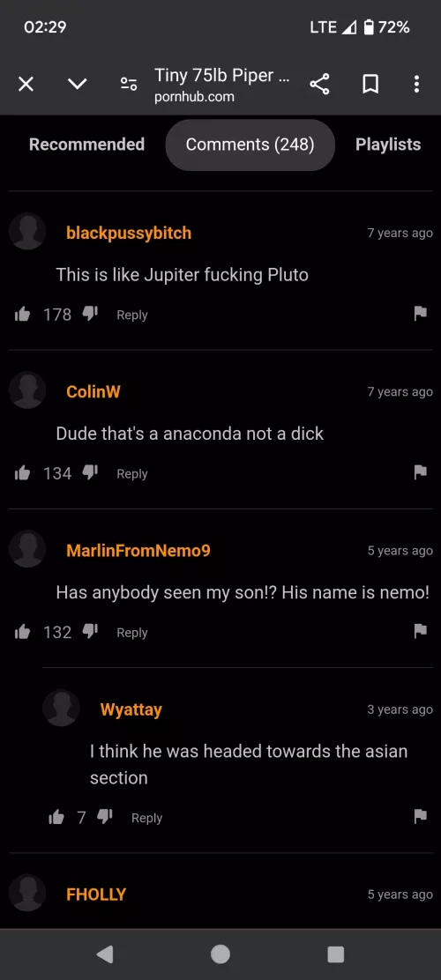Switch to the Recommended tab
The width and height of the screenshot is (441, 980).
pos(87,145)
